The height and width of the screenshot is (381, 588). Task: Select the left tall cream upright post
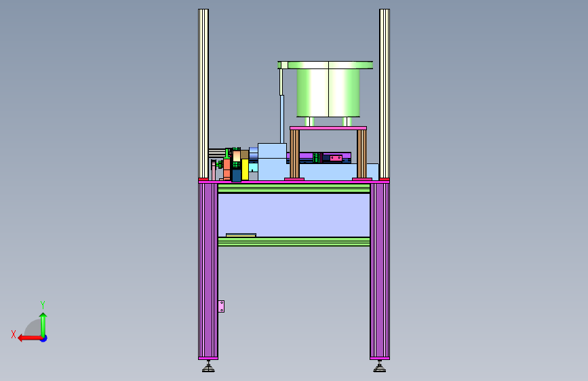(203, 94)
